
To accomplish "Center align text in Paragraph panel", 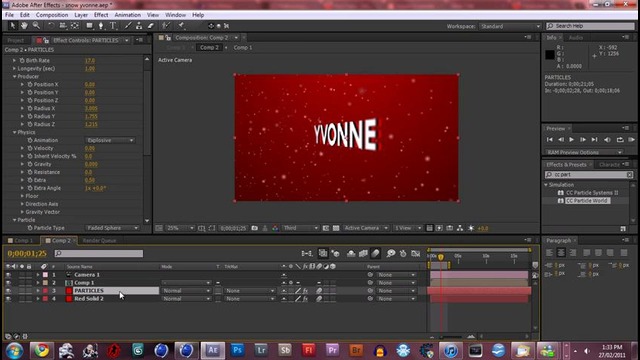I will pyautogui.click(x=561, y=253).
